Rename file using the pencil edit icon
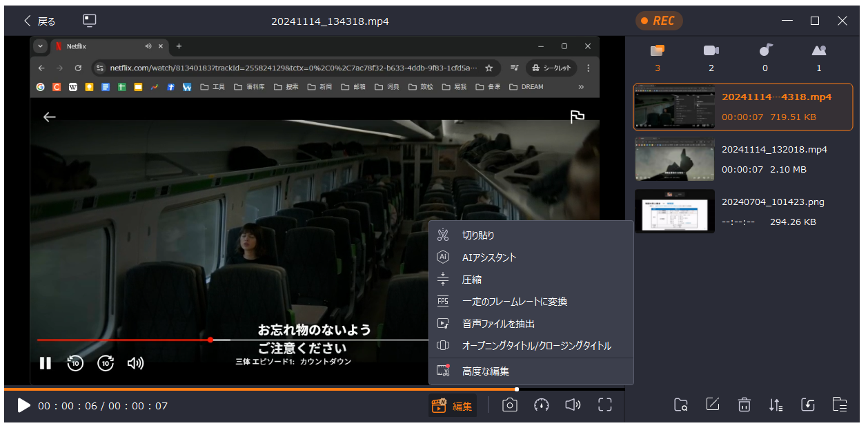868x428 pixels. tap(713, 405)
